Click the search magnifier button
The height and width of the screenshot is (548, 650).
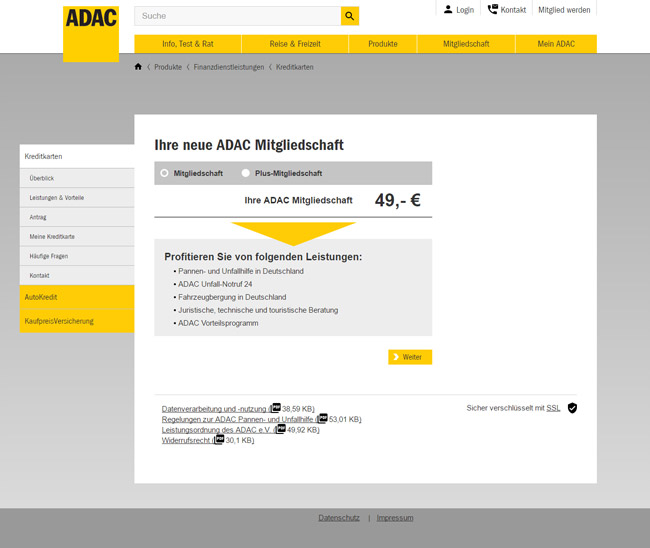click(350, 16)
